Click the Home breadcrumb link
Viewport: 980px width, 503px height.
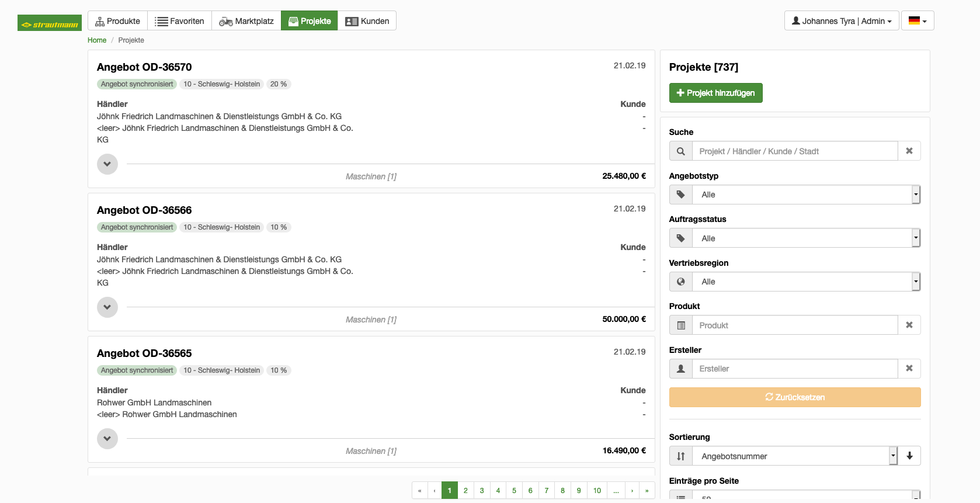(x=97, y=40)
